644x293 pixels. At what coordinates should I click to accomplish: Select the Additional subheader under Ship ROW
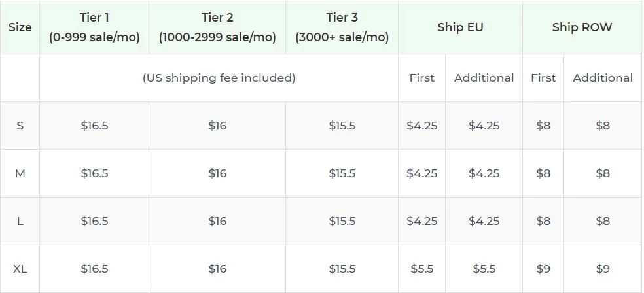(x=602, y=78)
